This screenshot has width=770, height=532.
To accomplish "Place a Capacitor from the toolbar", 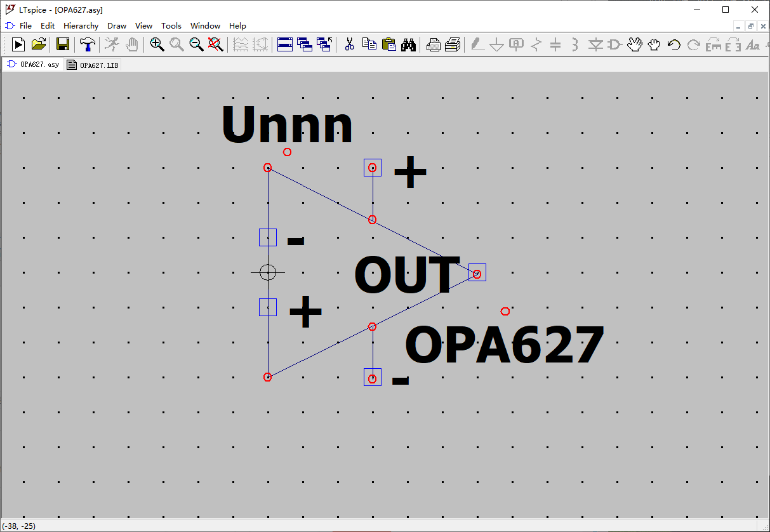I will pyautogui.click(x=555, y=44).
